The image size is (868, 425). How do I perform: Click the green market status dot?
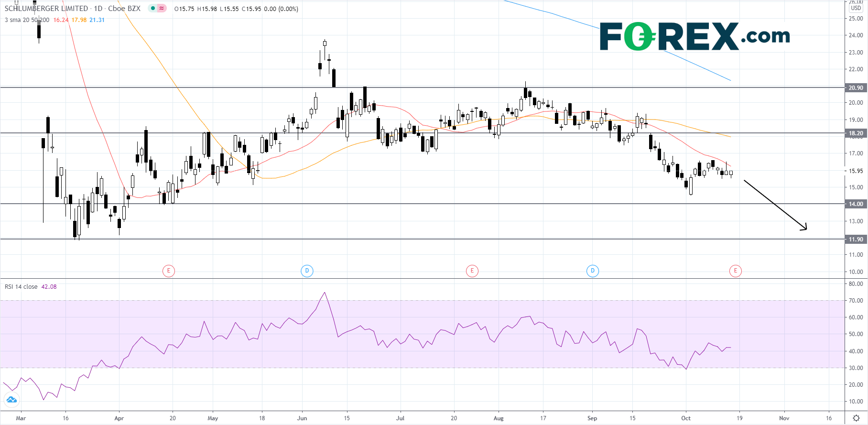click(153, 9)
